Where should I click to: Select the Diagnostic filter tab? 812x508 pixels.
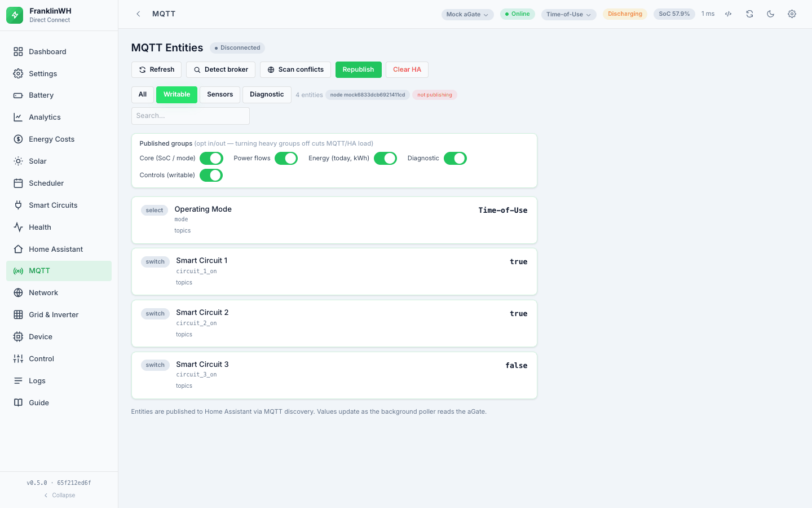click(267, 95)
